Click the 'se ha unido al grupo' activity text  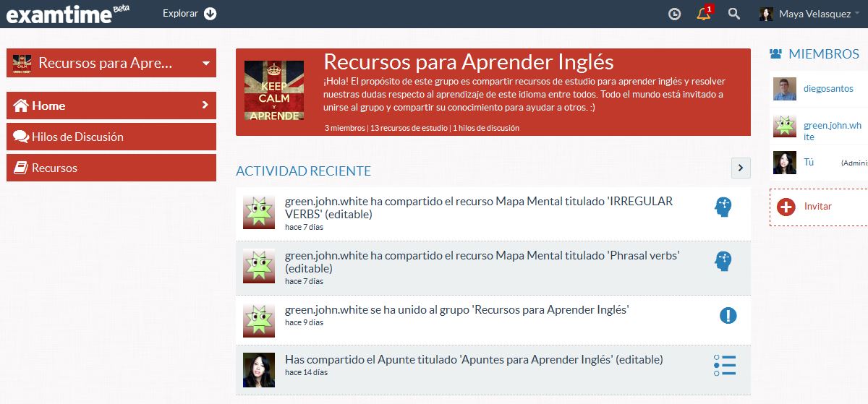(457, 310)
